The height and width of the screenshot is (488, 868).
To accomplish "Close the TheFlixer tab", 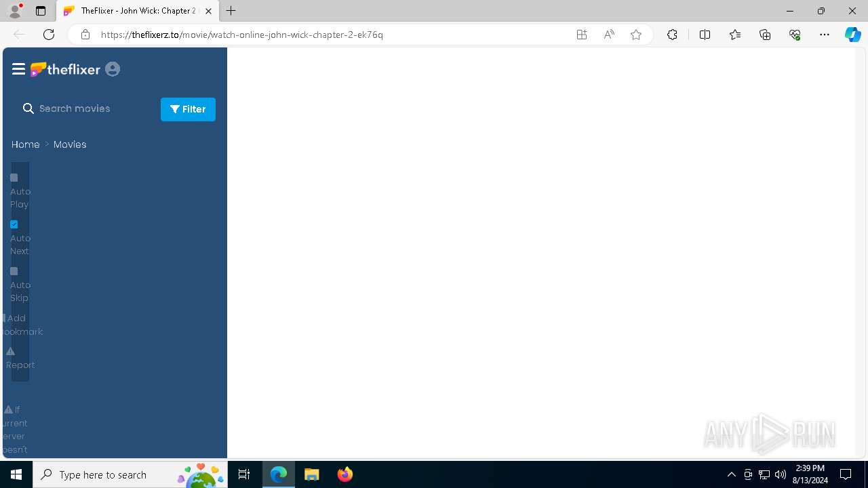I will (x=208, y=11).
